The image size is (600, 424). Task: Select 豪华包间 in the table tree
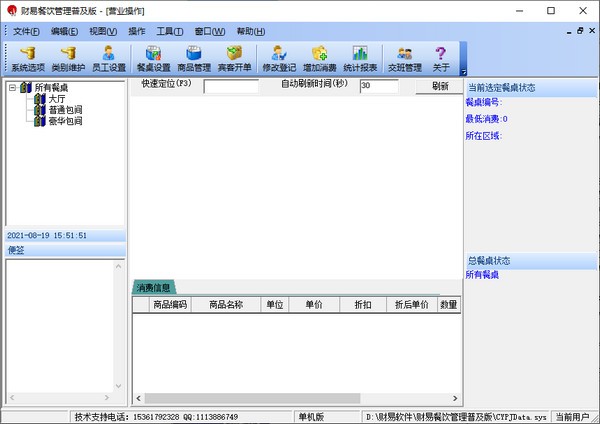tap(65, 121)
